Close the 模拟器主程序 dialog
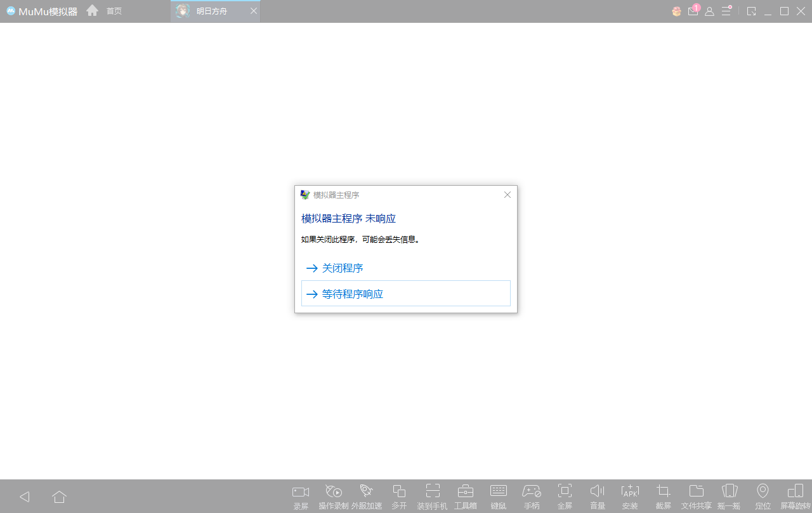The width and height of the screenshot is (812, 513). pos(507,195)
